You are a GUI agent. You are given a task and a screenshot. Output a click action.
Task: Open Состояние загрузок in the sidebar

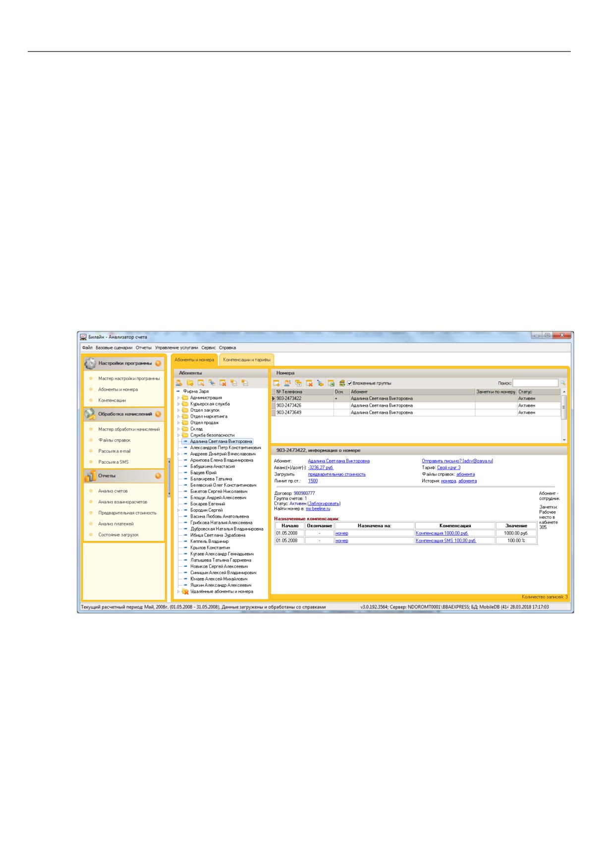tap(118, 535)
